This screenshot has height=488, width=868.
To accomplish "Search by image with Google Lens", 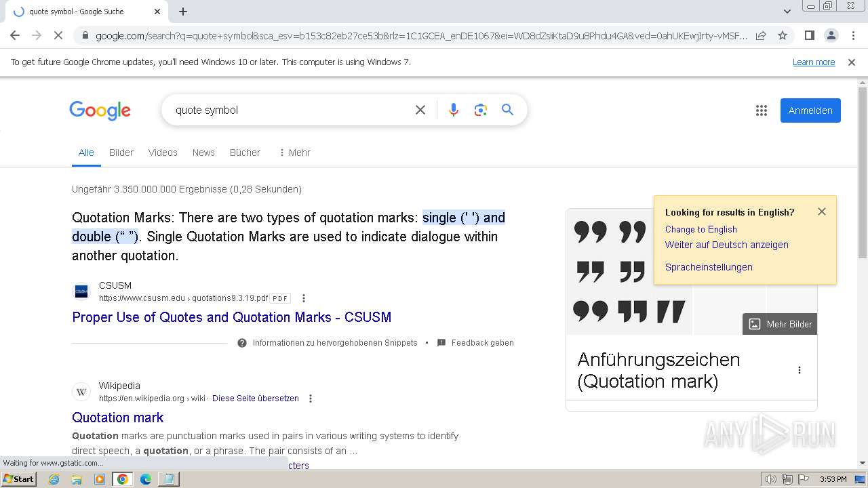I will [481, 110].
